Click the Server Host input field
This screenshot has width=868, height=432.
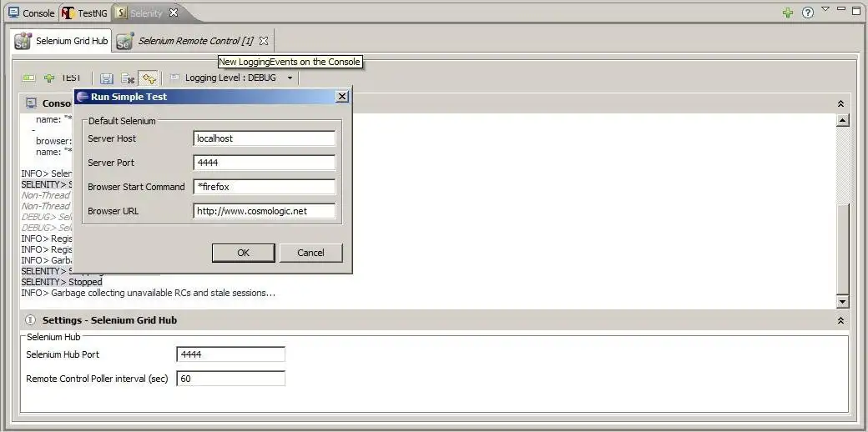264,138
